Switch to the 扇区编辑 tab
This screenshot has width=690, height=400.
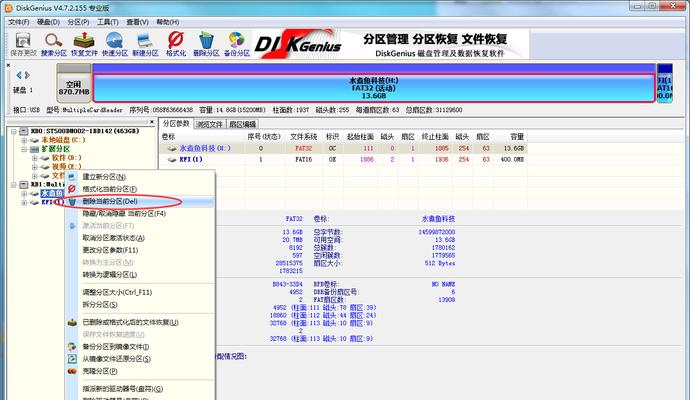coord(242,125)
